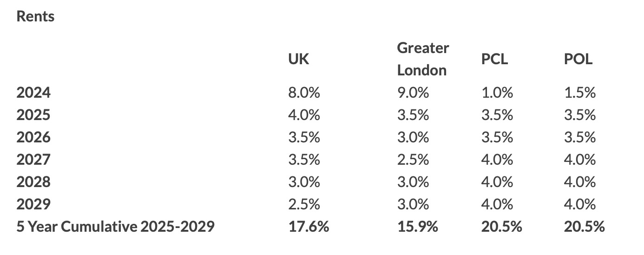Select the UK column header
Screen dimensions: 644x255
click(x=298, y=59)
